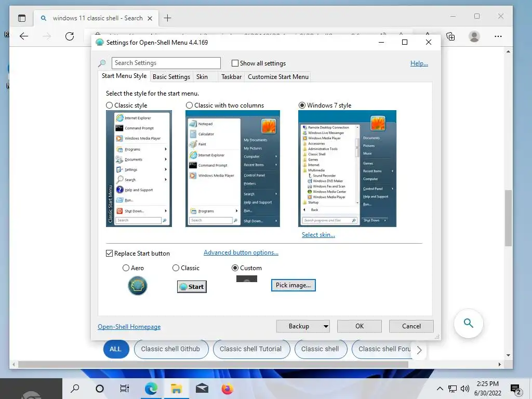Click the page scroll-down arrow
The width and height of the screenshot is (532, 399).
[x=508, y=355]
